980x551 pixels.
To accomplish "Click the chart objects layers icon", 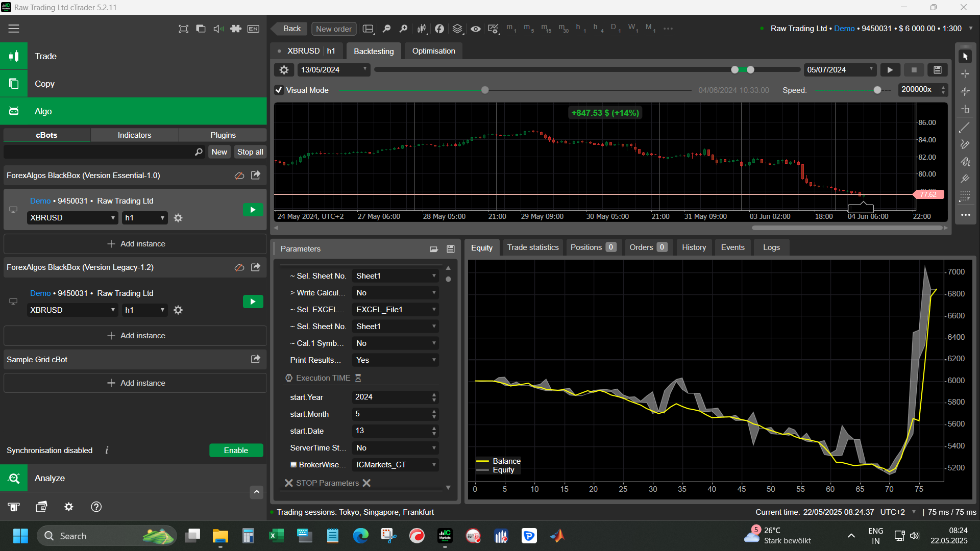I will click(x=457, y=29).
